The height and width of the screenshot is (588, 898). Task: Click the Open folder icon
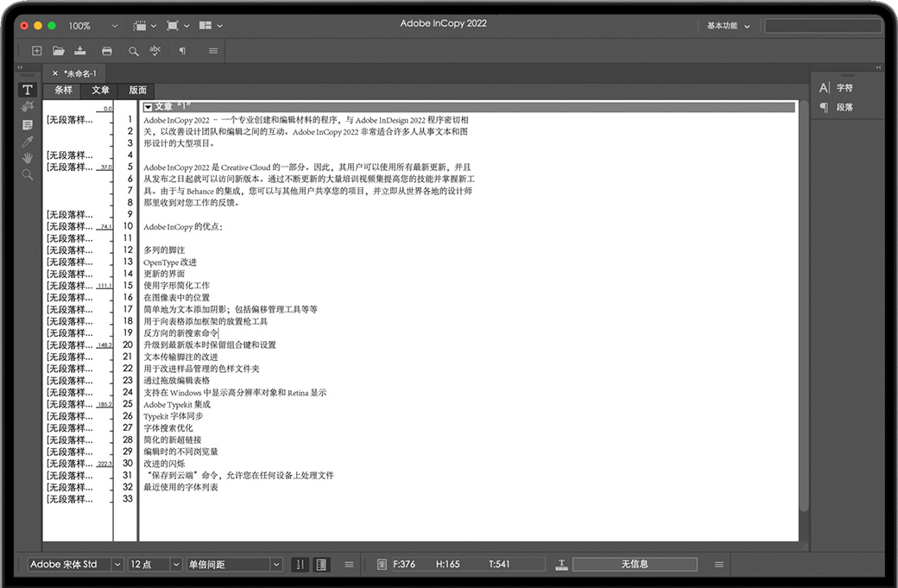pos(59,51)
